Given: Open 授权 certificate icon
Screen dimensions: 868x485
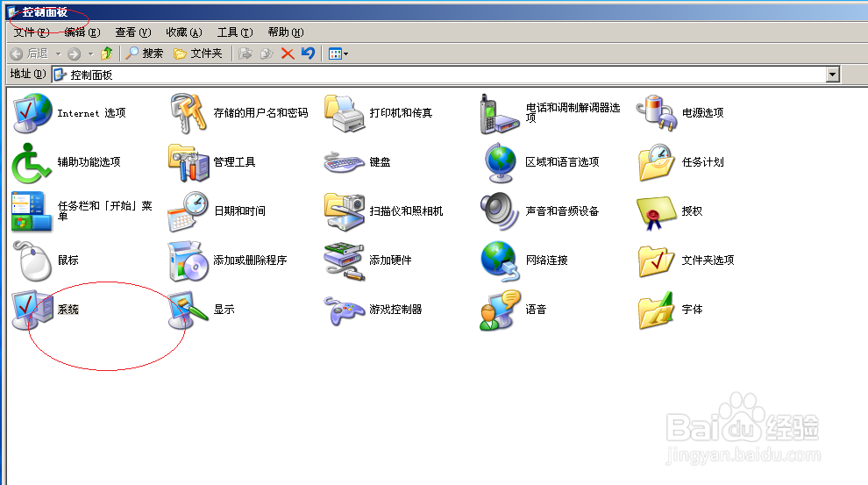Looking at the screenshot, I should click(657, 211).
